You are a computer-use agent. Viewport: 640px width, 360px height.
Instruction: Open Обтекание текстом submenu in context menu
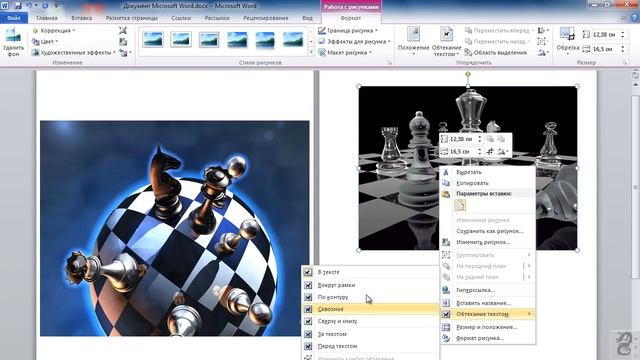pos(488,314)
